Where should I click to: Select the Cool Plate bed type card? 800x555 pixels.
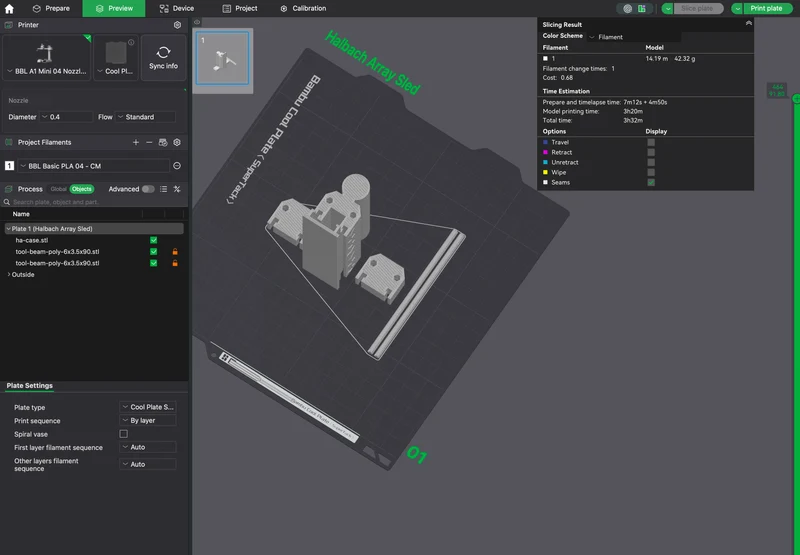(116, 58)
